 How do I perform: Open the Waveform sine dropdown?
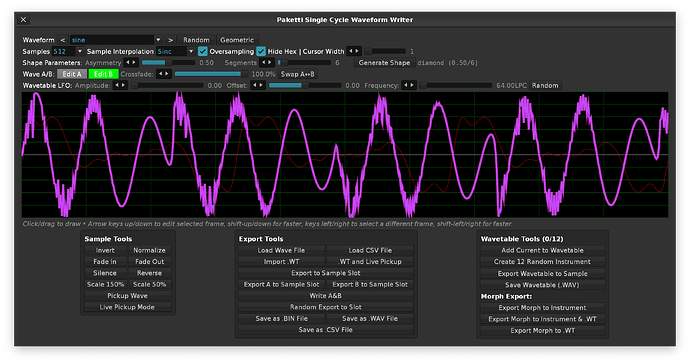[x=116, y=40]
